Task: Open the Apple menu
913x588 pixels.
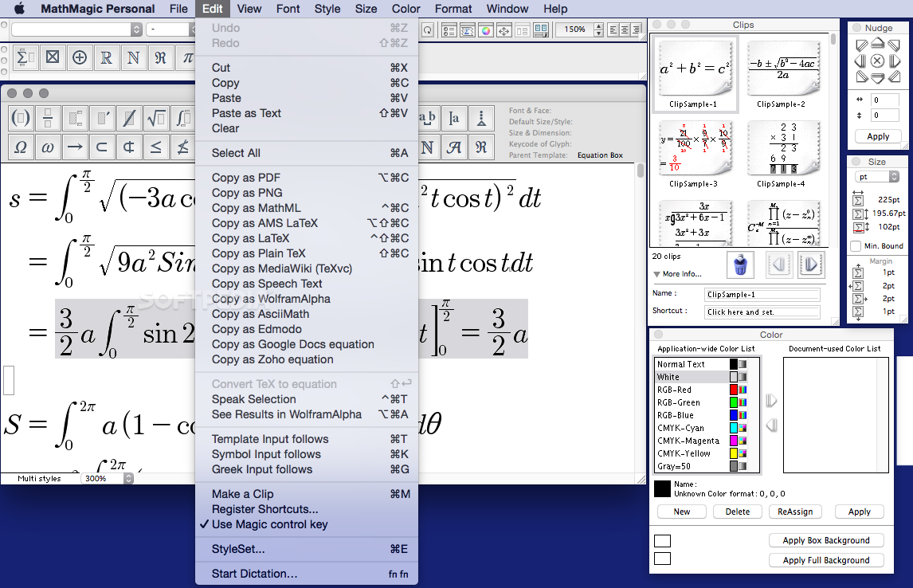Action: (19, 9)
